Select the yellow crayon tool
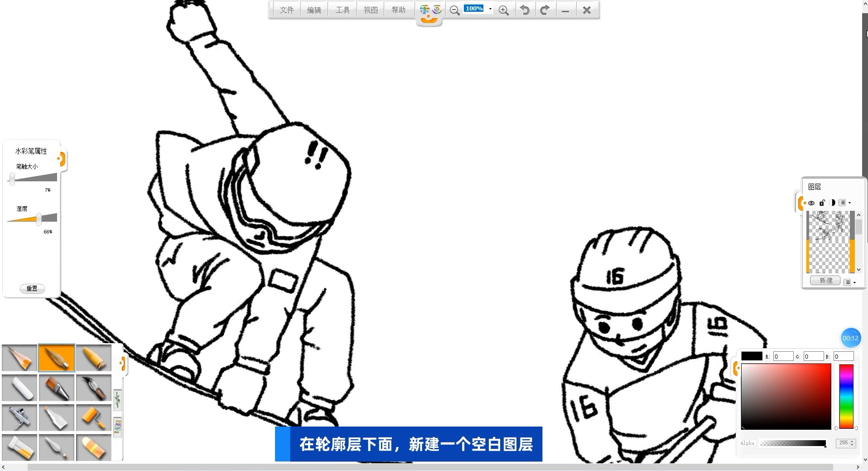868x471 pixels. pyautogui.click(x=94, y=358)
